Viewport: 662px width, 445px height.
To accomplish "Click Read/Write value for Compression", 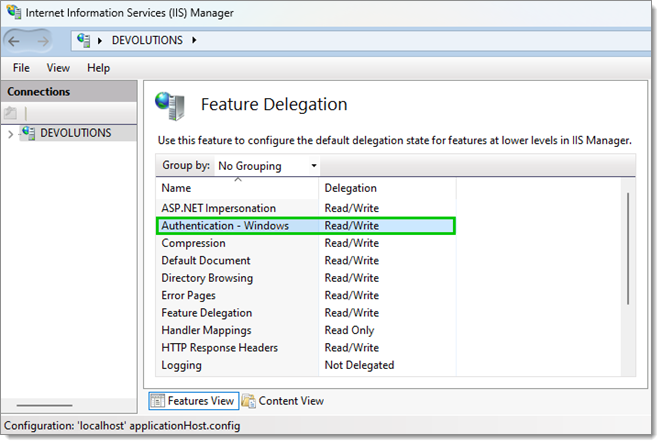I will pyautogui.click(x=351, y=243).
